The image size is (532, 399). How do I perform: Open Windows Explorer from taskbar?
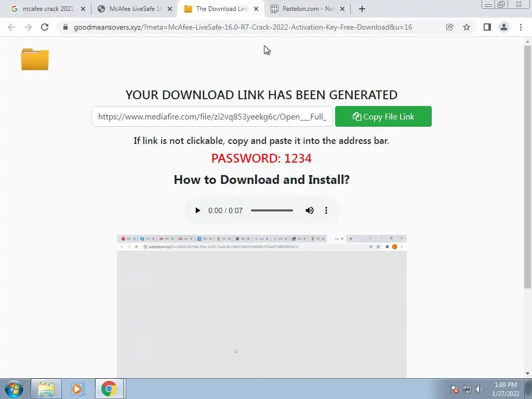(x=46, y=389)
